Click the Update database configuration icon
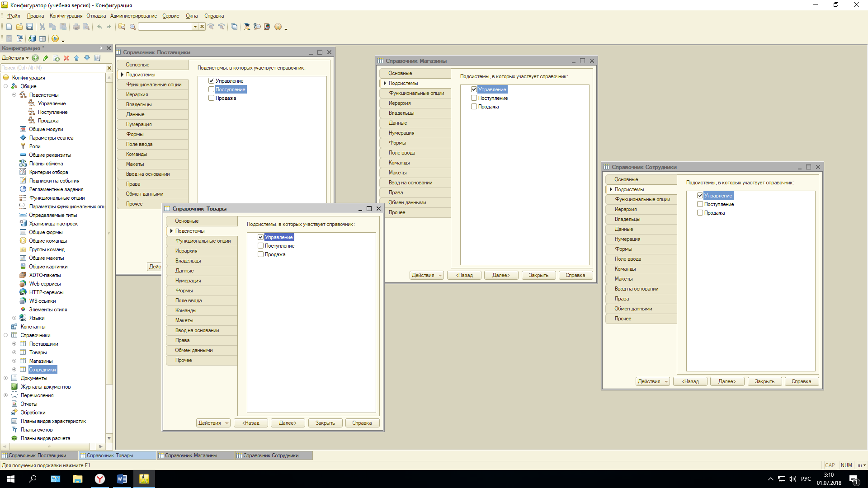Viewport: 868px width, 488px height. (32, 39)
